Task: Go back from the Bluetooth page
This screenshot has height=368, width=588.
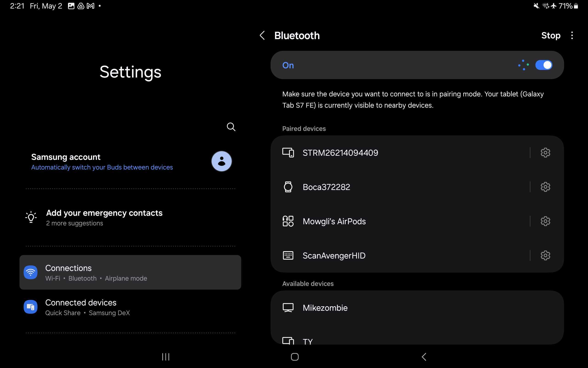Action: click(x=262, y=35)
